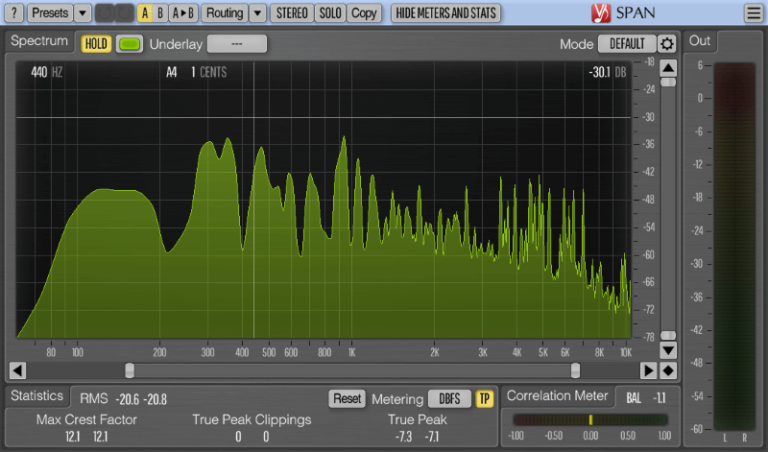Click Hide Meters and Stats button

coord(446,13)
